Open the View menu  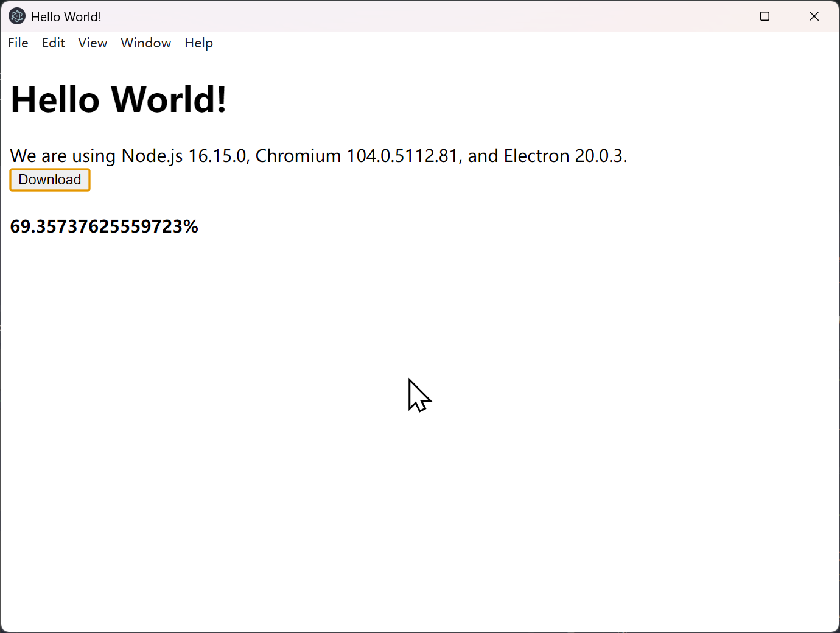pos(93,43)
